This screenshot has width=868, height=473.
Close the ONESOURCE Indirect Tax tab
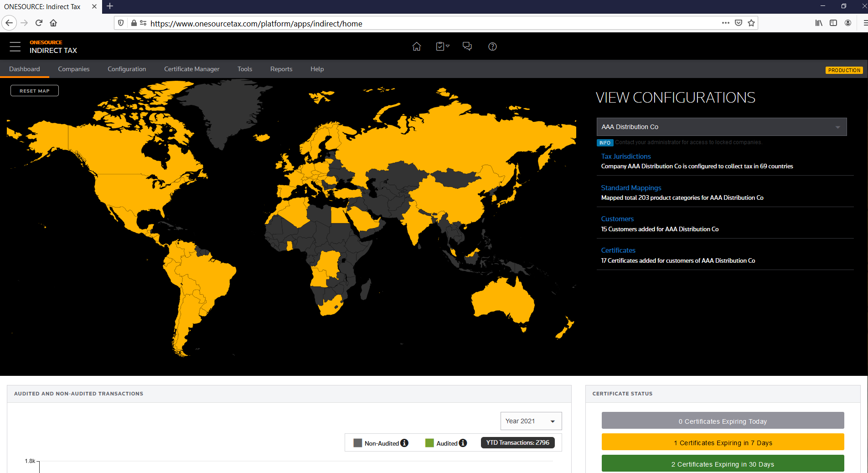(94, 6)
